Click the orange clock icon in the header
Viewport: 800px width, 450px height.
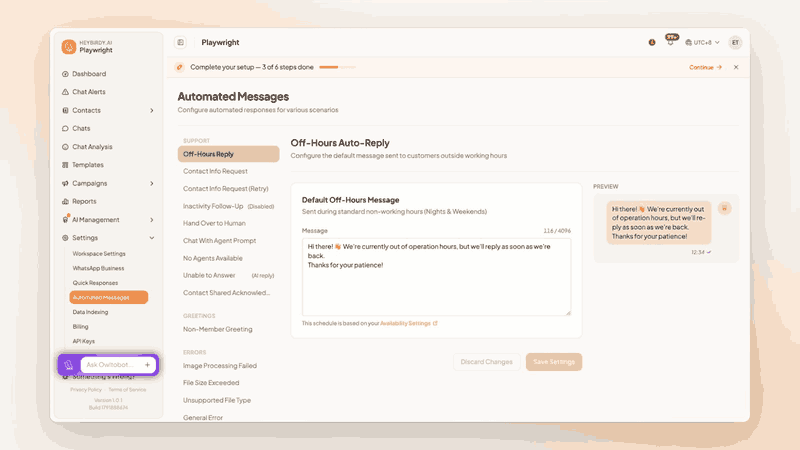tap(652, 42)
